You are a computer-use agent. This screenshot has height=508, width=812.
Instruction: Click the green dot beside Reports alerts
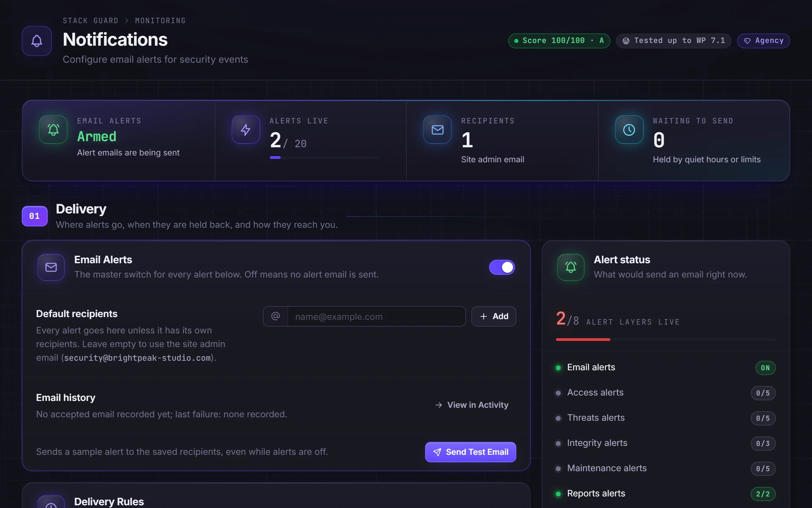[x=558, y=494]
